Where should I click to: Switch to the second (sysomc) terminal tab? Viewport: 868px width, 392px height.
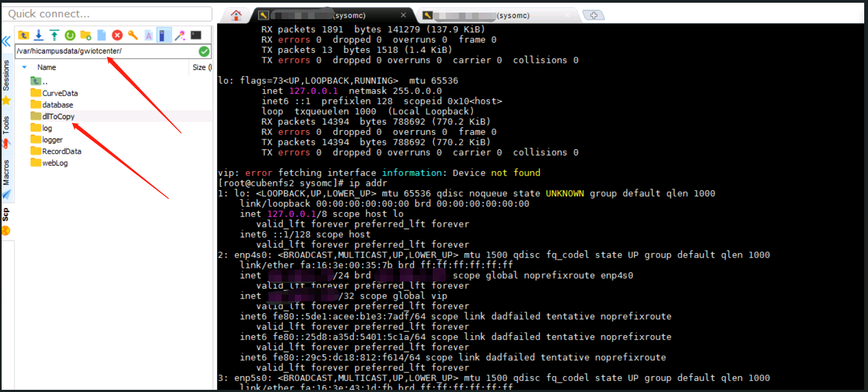tap(497, 15)
